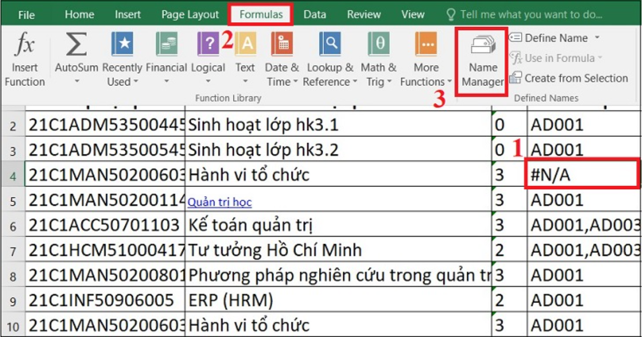Select row header 4
This screenshot has width=644, height=337.
pos(13,175)
